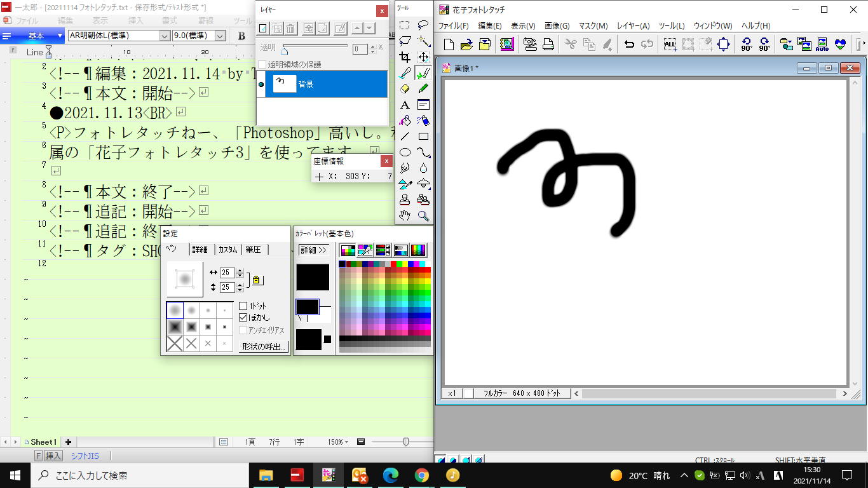868x488 pixels.
Task: Open the 画像(G) menu
Action: click(557, 26)
